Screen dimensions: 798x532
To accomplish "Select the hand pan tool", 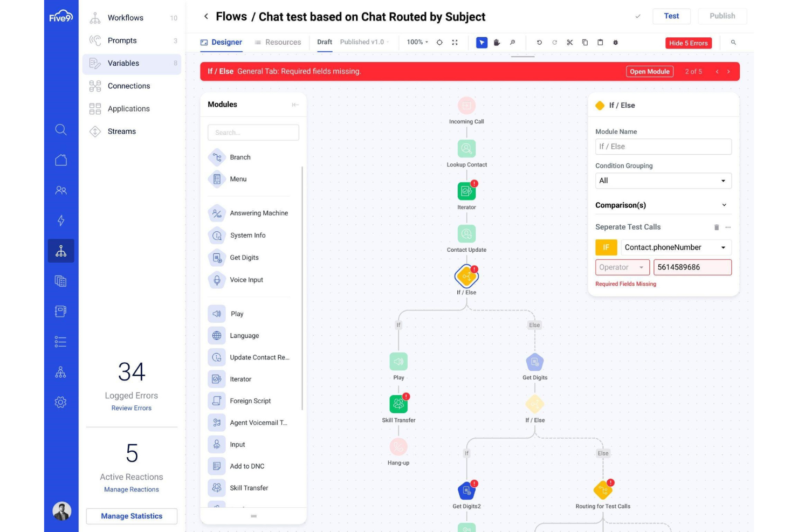I will (497, 42).
